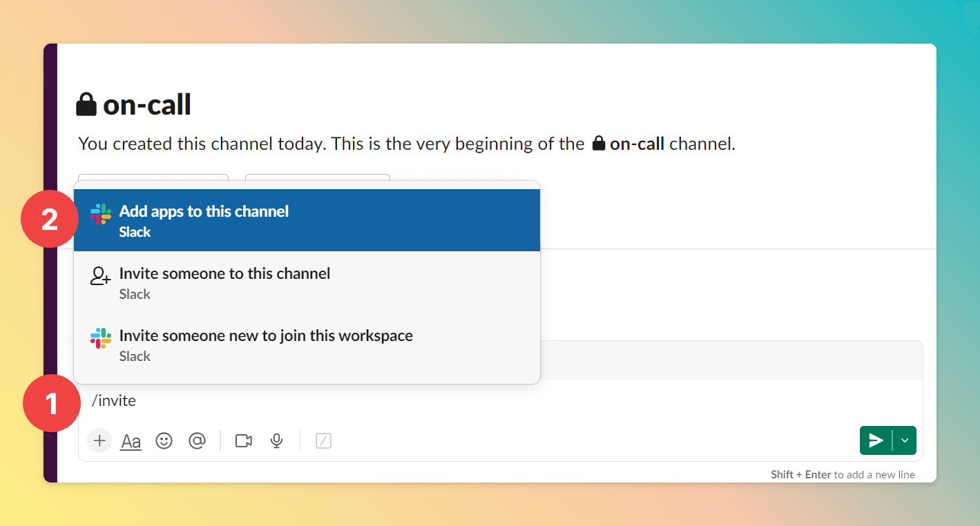This screenshot has height=526, width=980.
Task: Click the plus attachment button in composer
Action: point(99,440)
